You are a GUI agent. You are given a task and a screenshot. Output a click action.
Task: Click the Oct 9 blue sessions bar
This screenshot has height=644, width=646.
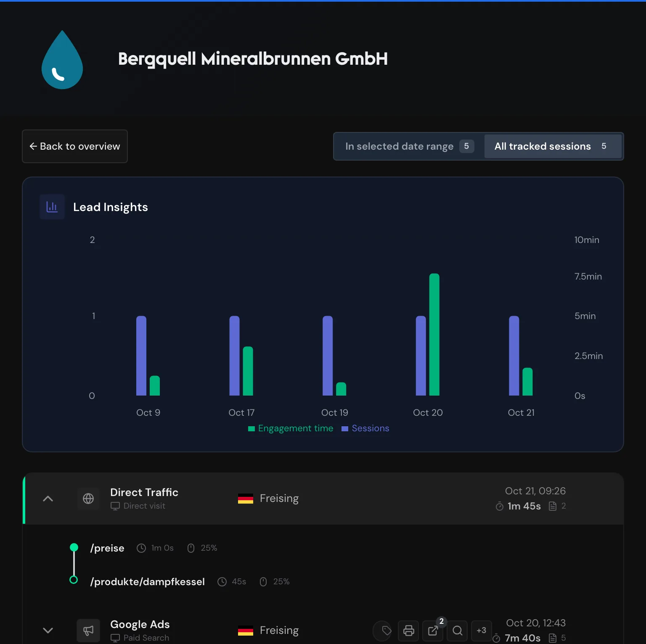tap(141, 356)
